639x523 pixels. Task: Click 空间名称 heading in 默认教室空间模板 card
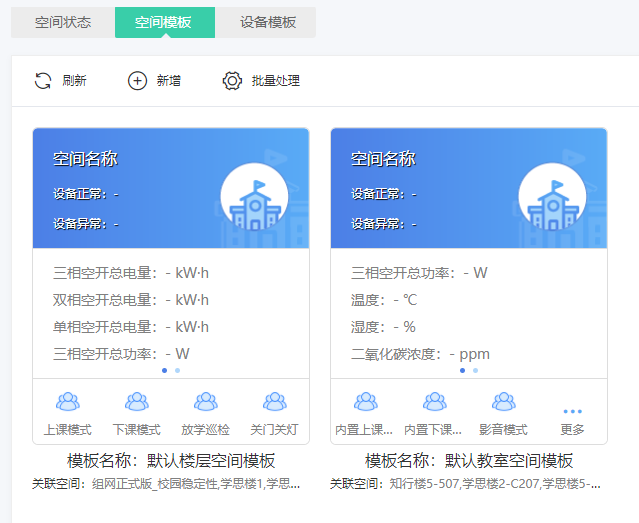click(383, 159)
